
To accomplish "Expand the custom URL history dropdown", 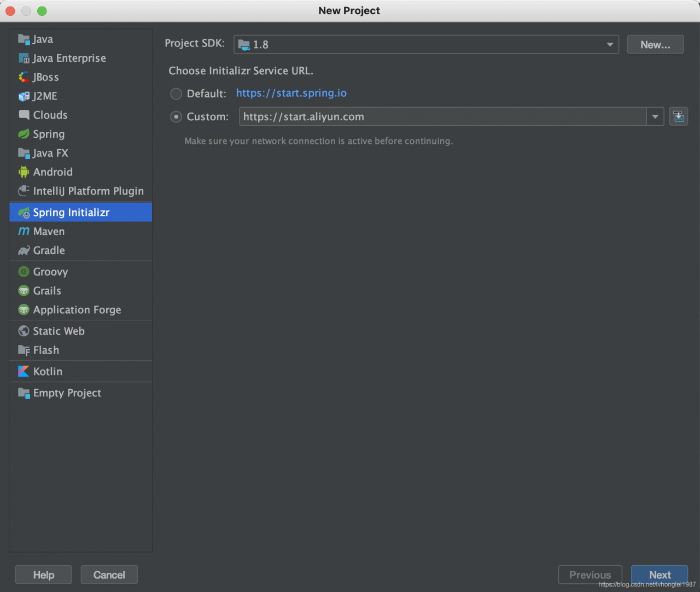I will tap(655, 116).
